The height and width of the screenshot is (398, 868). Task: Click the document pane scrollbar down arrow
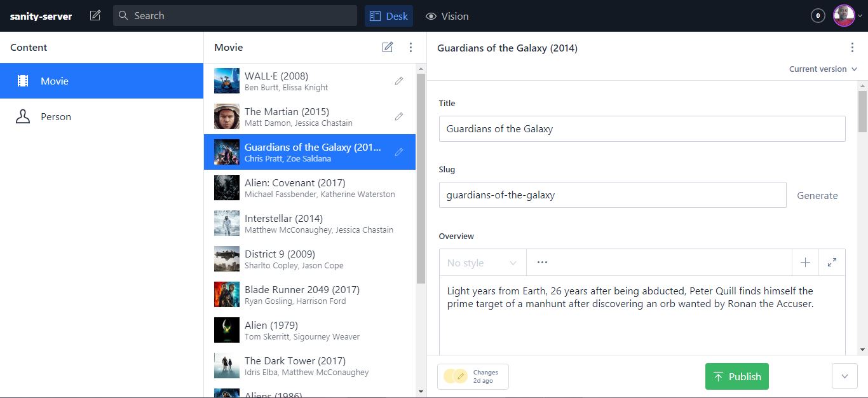point(862,350)
